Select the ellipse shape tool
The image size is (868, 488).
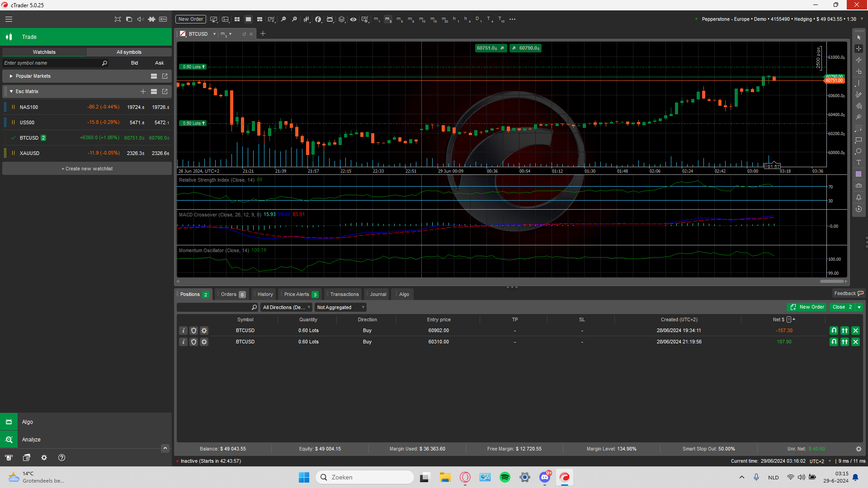(859, 151)
